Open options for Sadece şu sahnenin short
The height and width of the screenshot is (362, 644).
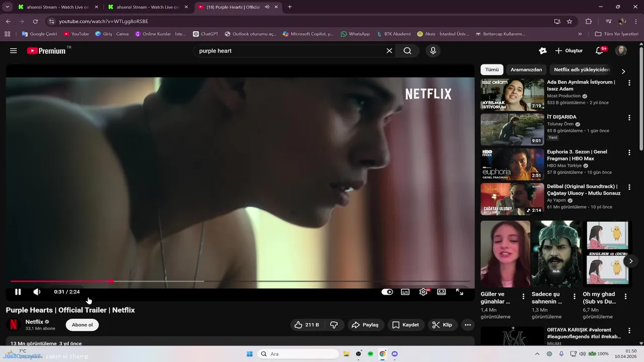tap(575, 297)
